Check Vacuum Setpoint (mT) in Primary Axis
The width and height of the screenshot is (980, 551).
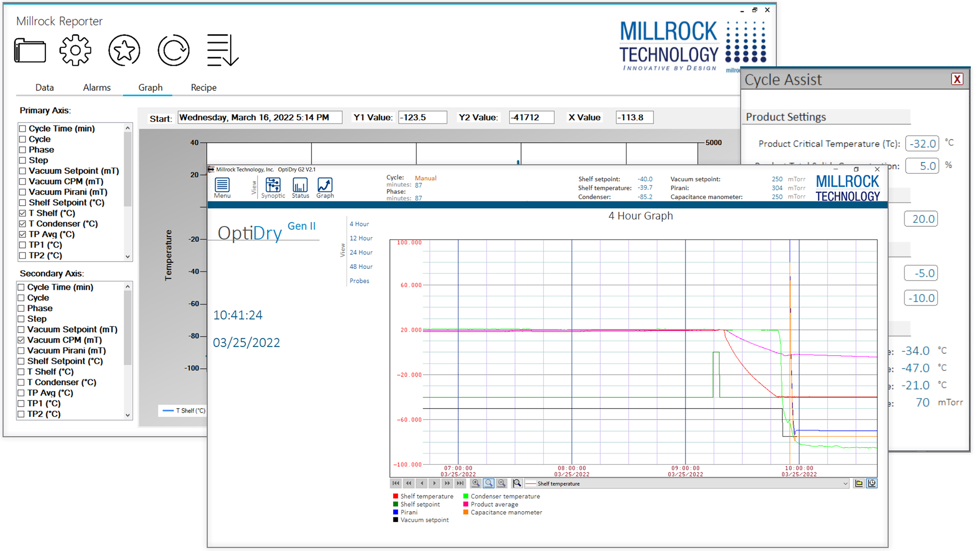22,171
